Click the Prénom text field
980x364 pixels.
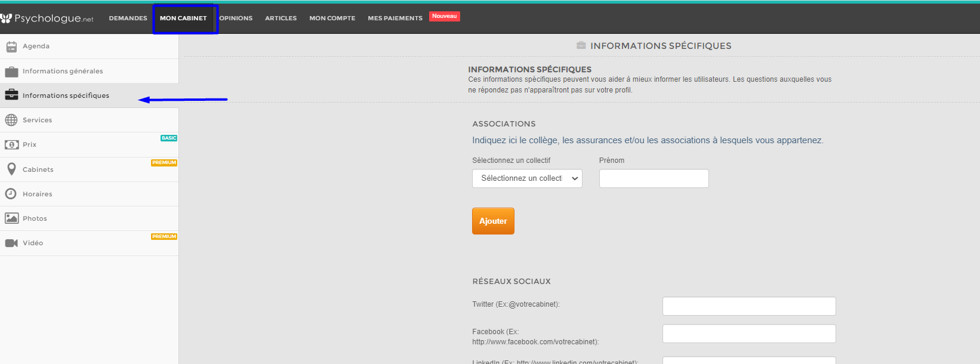click(654, 178)
